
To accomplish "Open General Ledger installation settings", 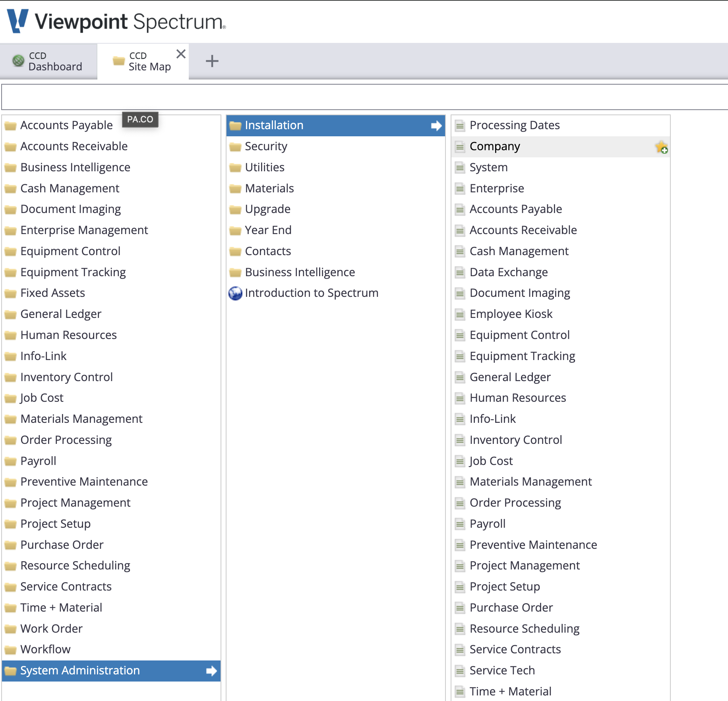I will (x=561, y=378).
